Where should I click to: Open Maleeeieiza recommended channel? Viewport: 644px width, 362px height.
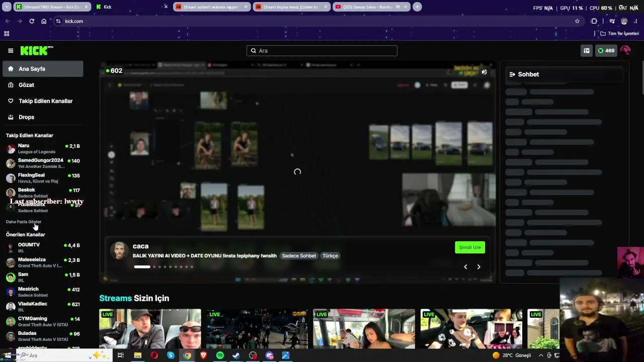(x=43, y=262)
